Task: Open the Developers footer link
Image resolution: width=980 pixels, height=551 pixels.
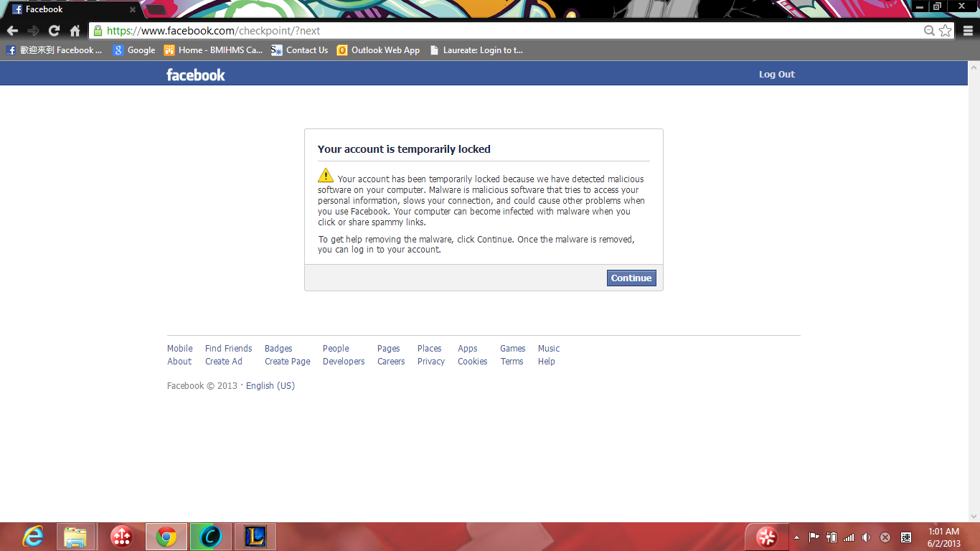Action: tap(344, 362)
